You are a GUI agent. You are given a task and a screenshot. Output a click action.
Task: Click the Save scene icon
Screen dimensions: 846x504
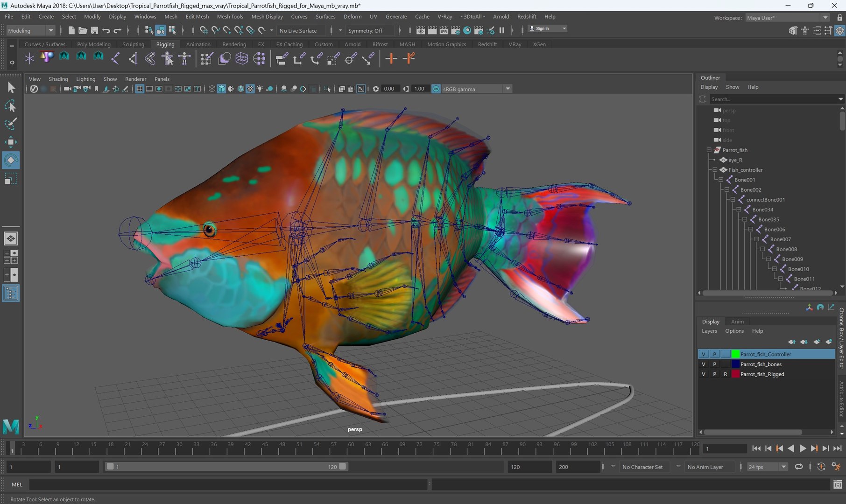[94, 30]
